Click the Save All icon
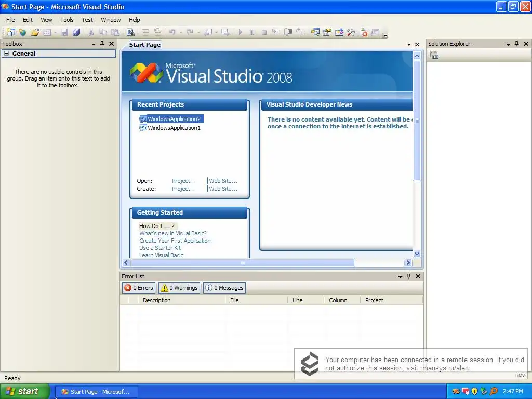 pyautogui.click(x=76, y=32)
